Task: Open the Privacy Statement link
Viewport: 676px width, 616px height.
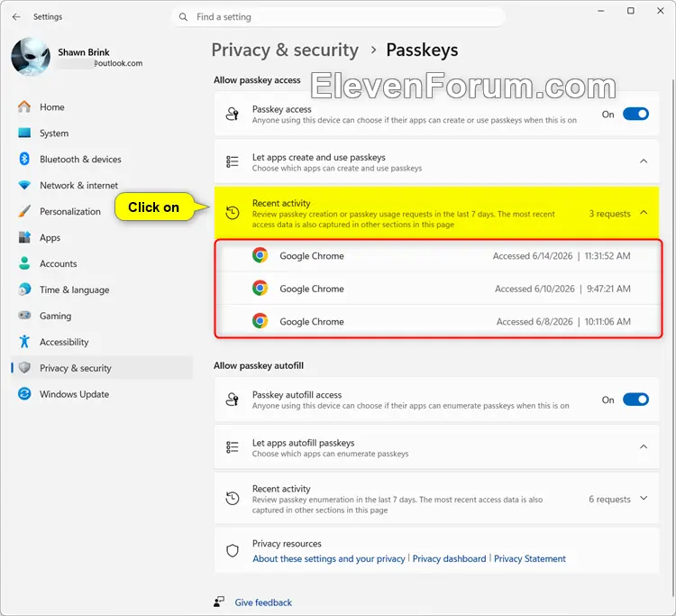Action: tap(530, 558)
